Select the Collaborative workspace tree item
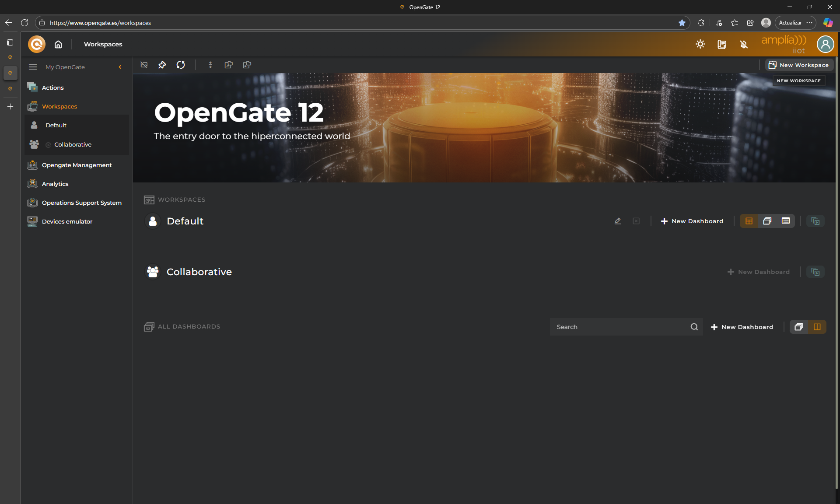 (73, 144)
